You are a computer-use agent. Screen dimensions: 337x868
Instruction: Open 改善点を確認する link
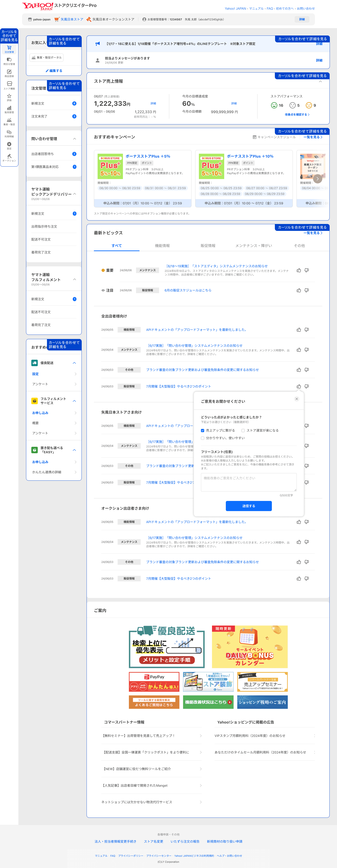click(x=297, y=115)
